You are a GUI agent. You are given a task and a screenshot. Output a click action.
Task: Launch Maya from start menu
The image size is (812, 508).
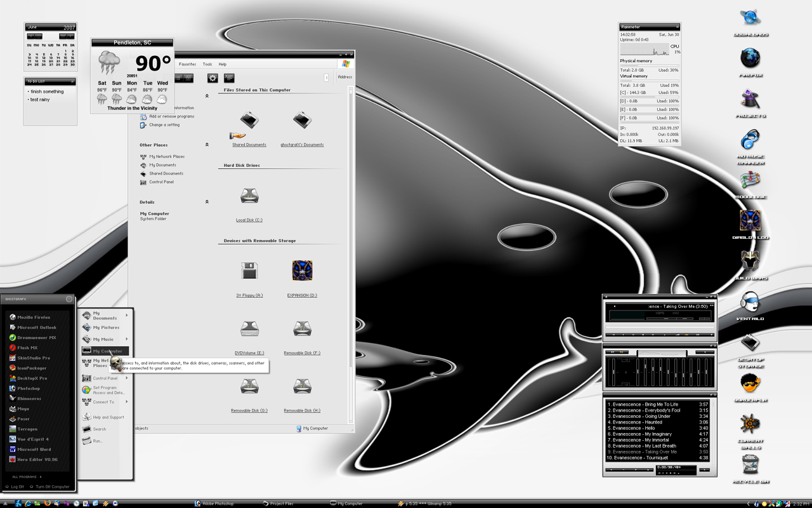[19, 409]
